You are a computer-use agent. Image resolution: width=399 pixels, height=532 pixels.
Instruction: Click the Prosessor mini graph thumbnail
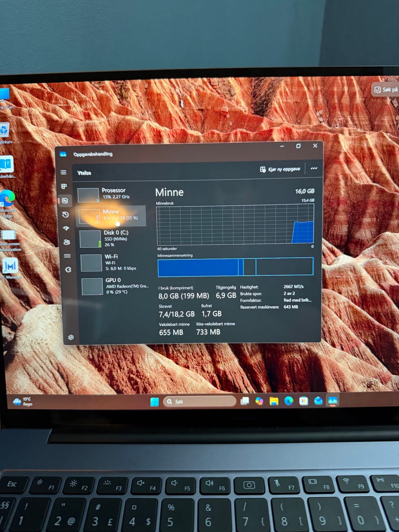pos(88,195)
